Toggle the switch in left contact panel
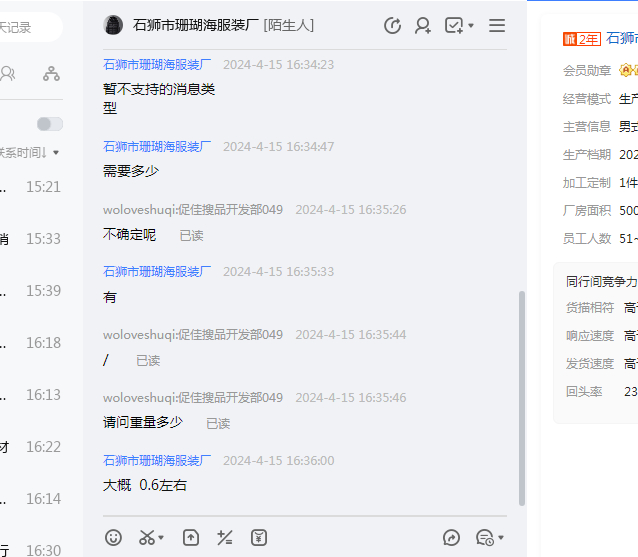 click(x=49, y=124)
